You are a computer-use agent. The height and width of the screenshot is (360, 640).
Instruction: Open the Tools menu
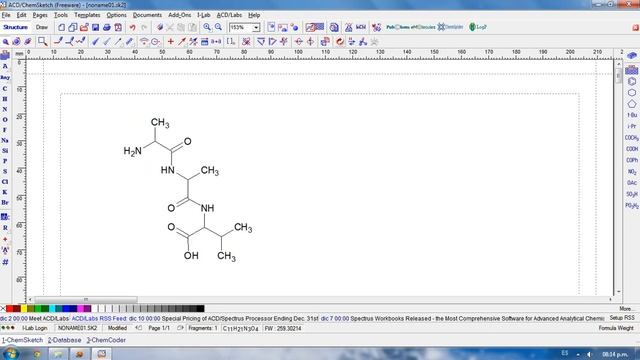pyautogui.click(x=61, y=15)
